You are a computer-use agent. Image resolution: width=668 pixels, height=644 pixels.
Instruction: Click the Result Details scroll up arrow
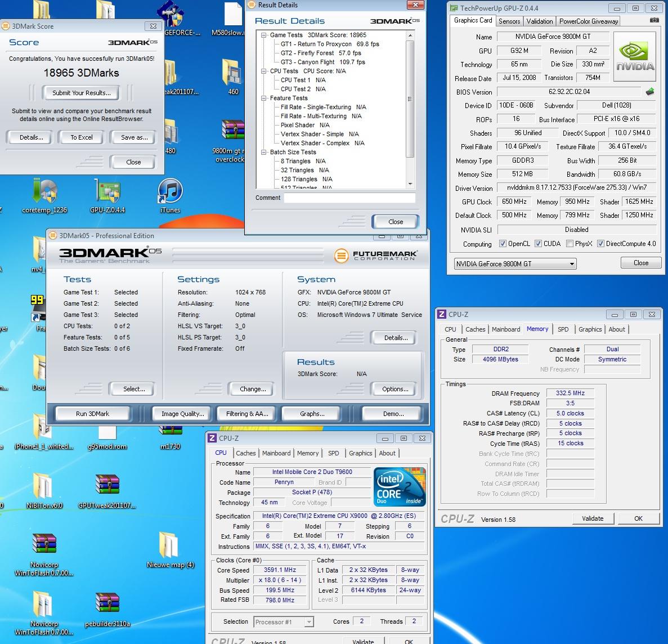pos(410,35)
